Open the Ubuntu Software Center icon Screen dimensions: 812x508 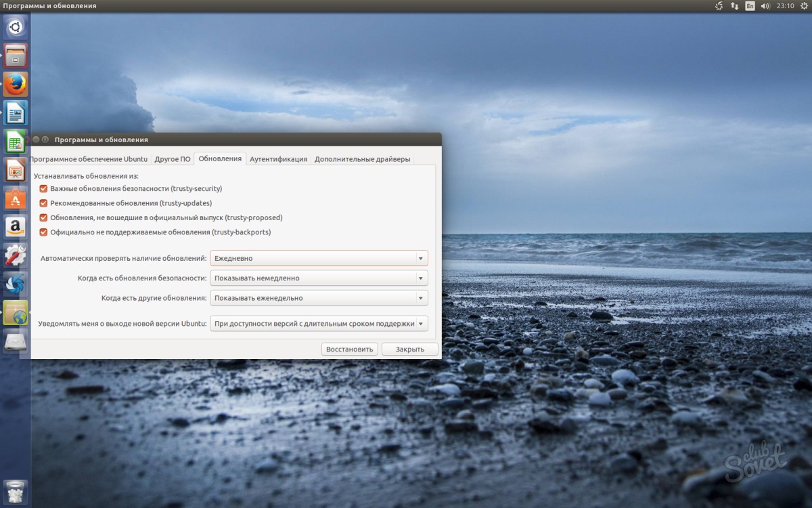(x=15, y=198)
